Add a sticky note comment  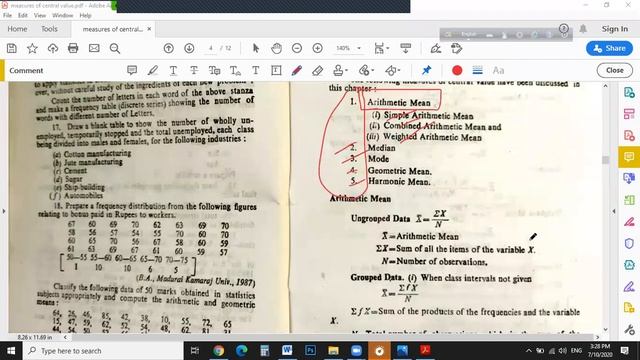coord(132,70)
